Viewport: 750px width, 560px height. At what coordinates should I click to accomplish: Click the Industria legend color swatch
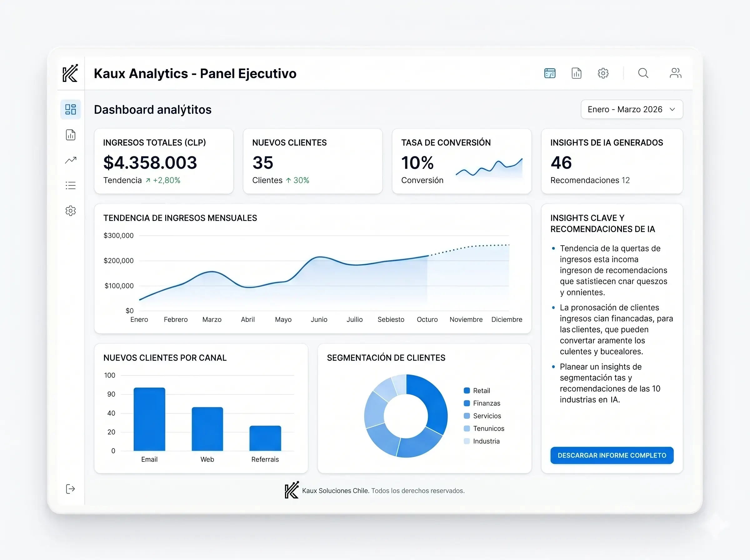pos(467,441)
